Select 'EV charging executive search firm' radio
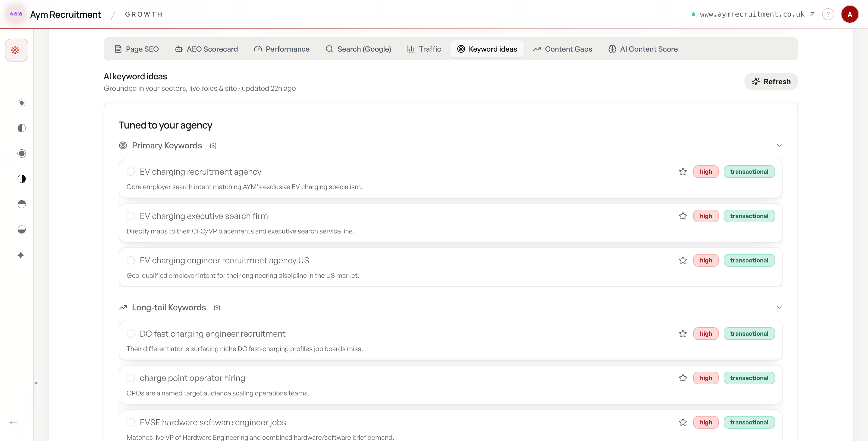Image resolution: width=868 pixels, height=441 pixels. (131, 216)
